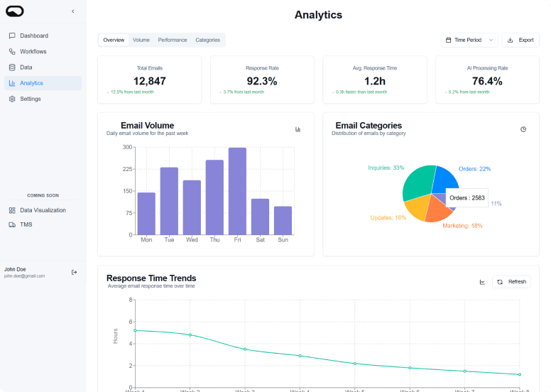
Task: Export the analytics data
Action: [520, 40]
